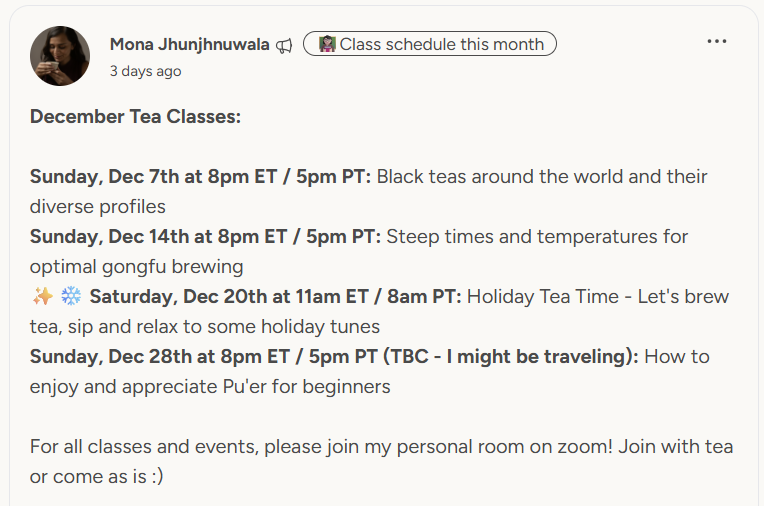764x506 pixels.
Task: Click the megaphone icon beside author name
Action: point(285,45)
